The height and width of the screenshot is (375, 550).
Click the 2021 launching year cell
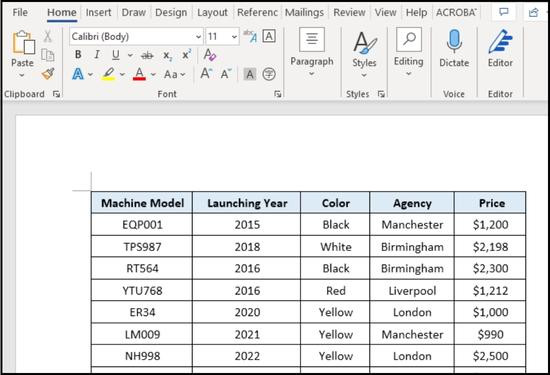click(247, 334)
